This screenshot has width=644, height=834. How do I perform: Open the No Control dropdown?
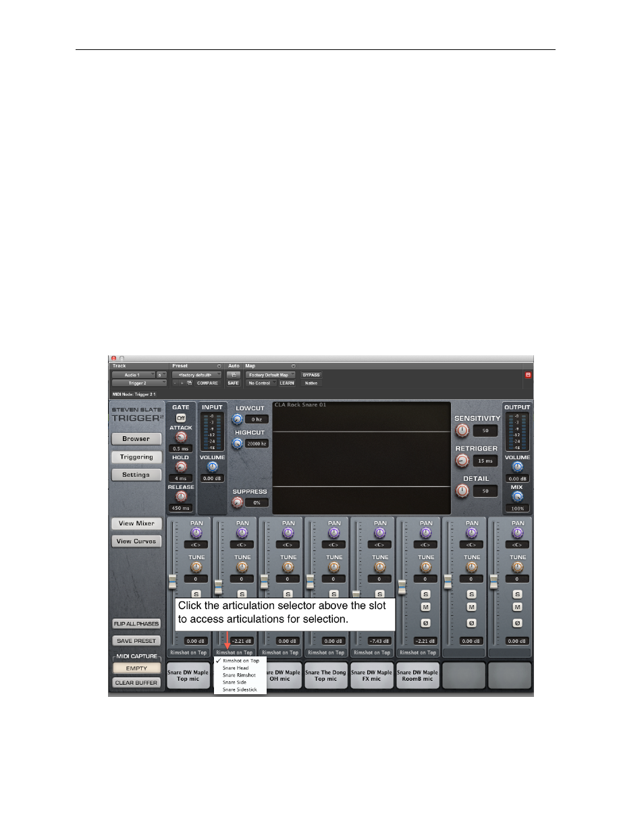261,383
